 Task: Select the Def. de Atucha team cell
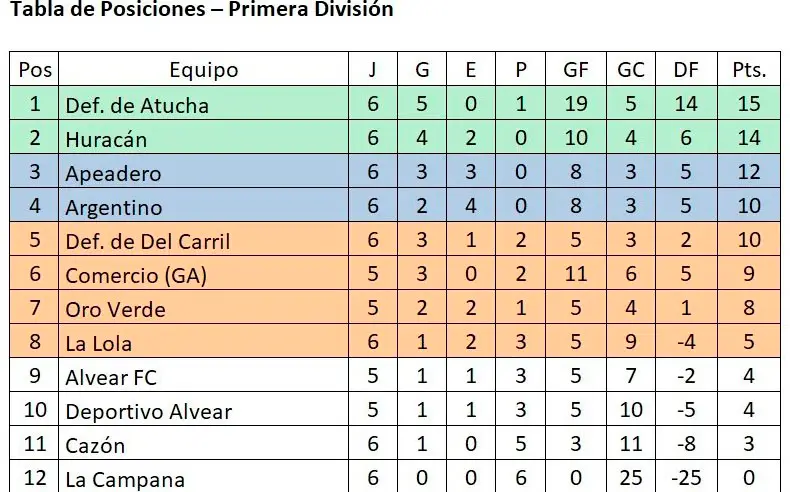pyautogui.click(x=136, y=104)
